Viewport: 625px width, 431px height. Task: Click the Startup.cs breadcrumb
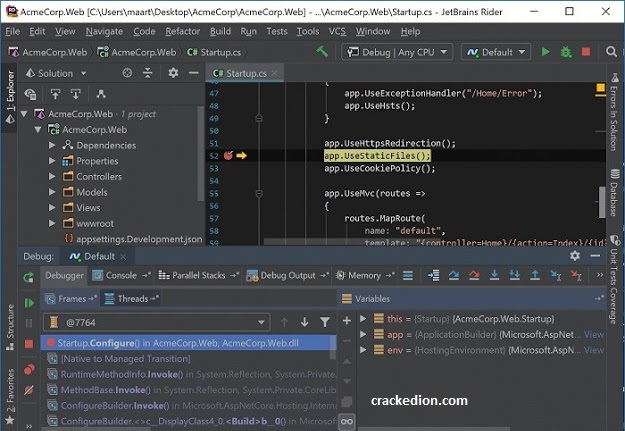click(x=214, y=52)
